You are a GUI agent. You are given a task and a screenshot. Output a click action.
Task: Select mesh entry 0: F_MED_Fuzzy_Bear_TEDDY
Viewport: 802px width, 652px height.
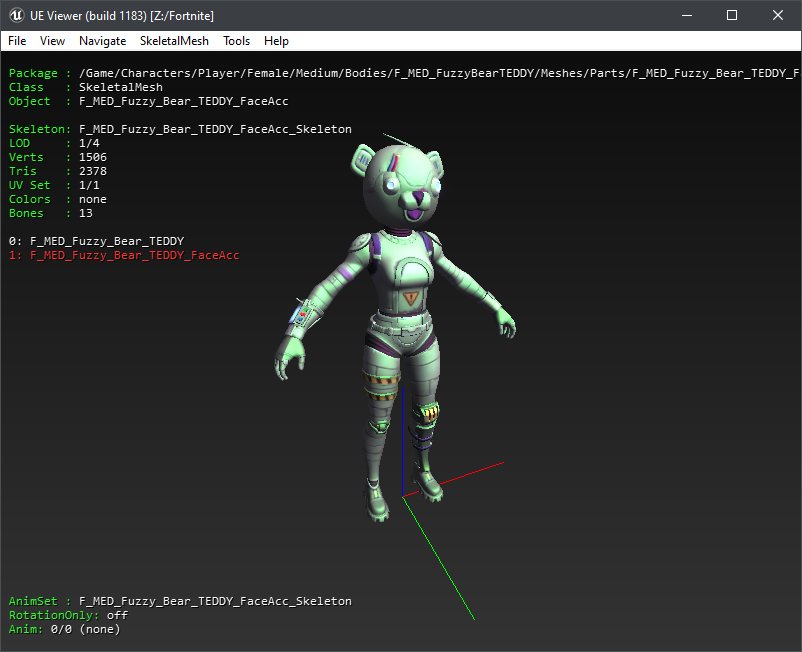click(96, 241)
